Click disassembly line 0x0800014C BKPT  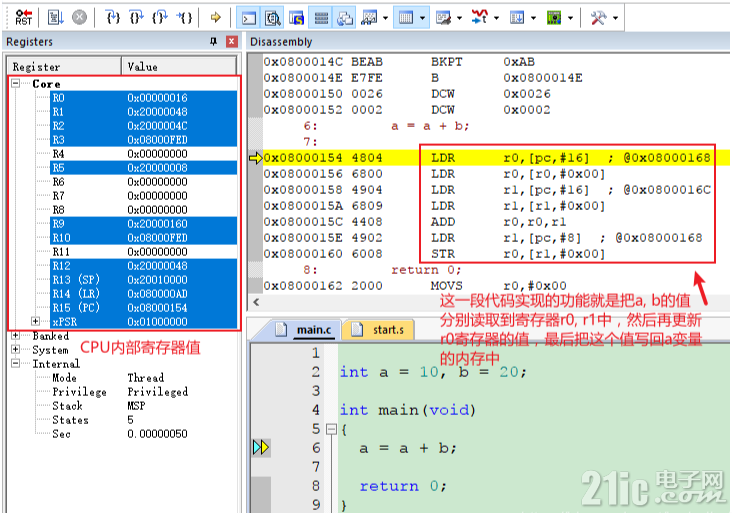pyautogui.click(x=399, y=62)
